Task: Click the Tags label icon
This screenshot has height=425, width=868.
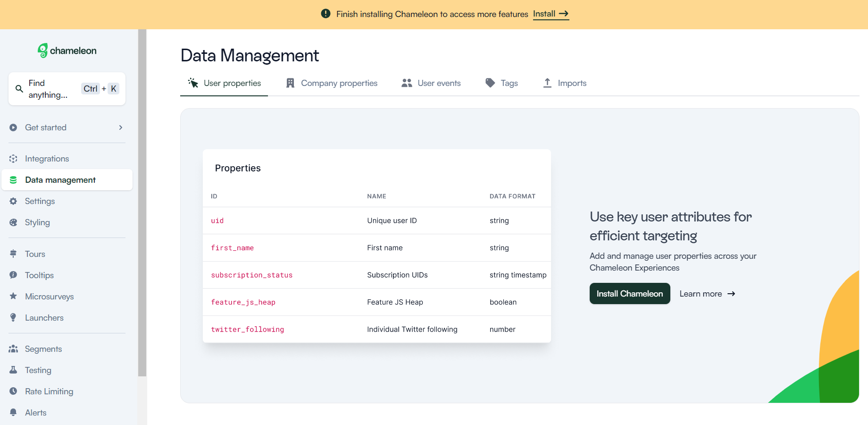Action: (490, 83)
